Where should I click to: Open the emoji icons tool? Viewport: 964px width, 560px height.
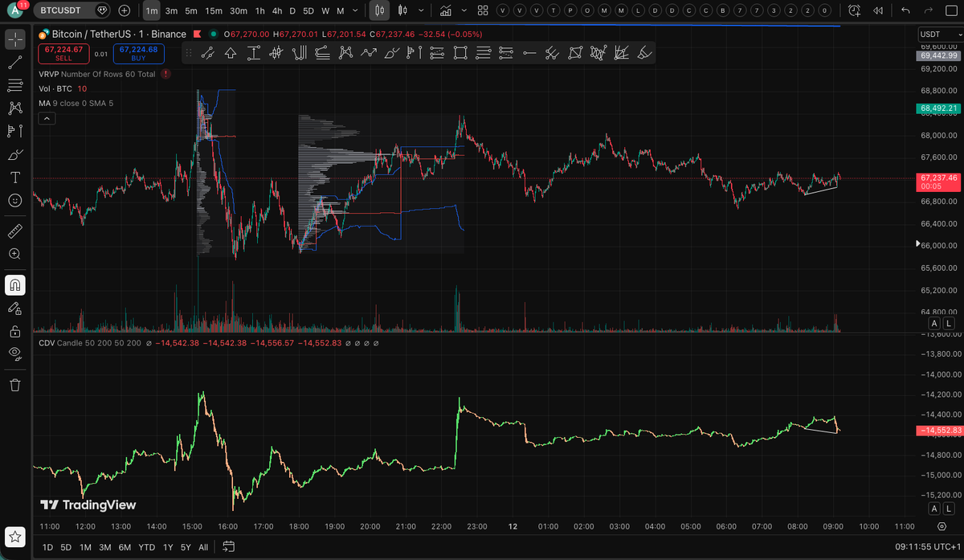click(14, 201)
